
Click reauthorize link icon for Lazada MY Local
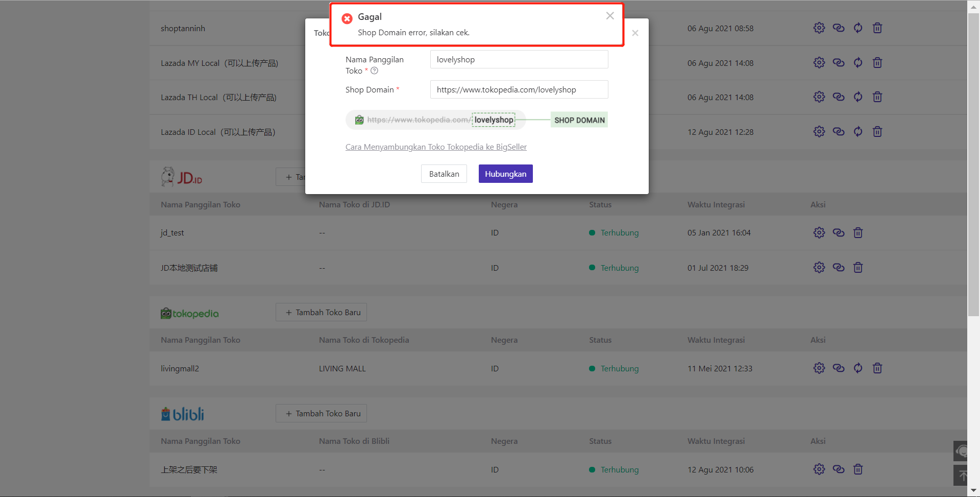point(838,63)
